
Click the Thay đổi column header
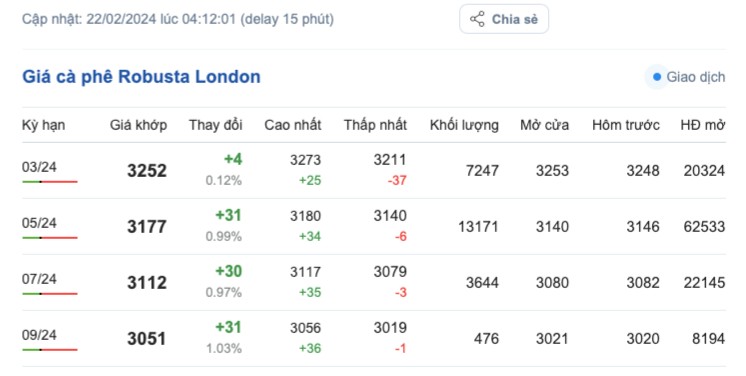[216, 125]
